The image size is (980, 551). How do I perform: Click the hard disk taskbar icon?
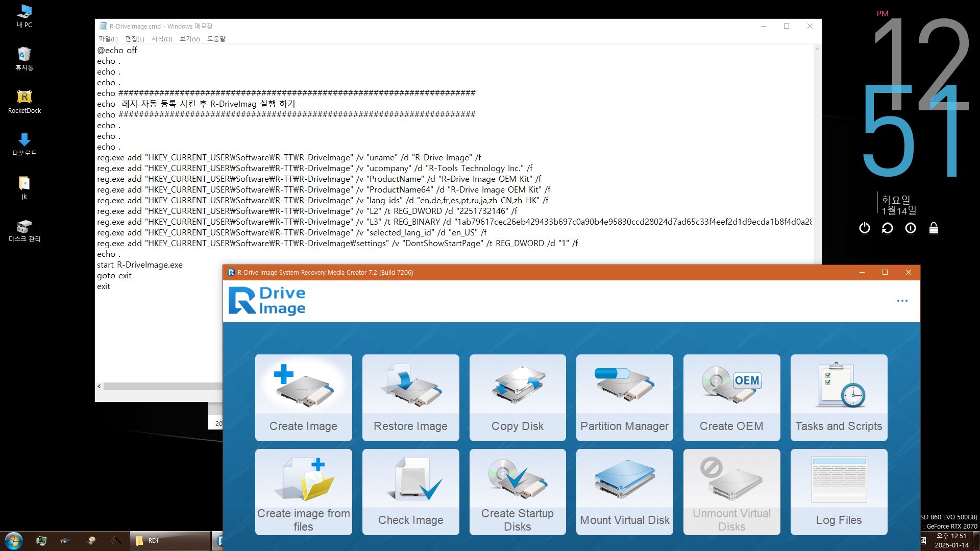tap(91, 540)
